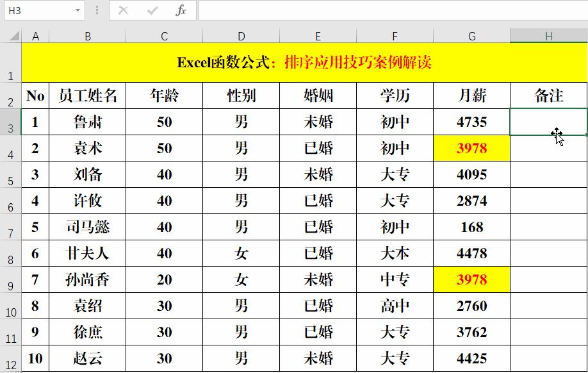Click the Insert Function (fx) icon
Screen dimensions: 588x373
point(180,10)
